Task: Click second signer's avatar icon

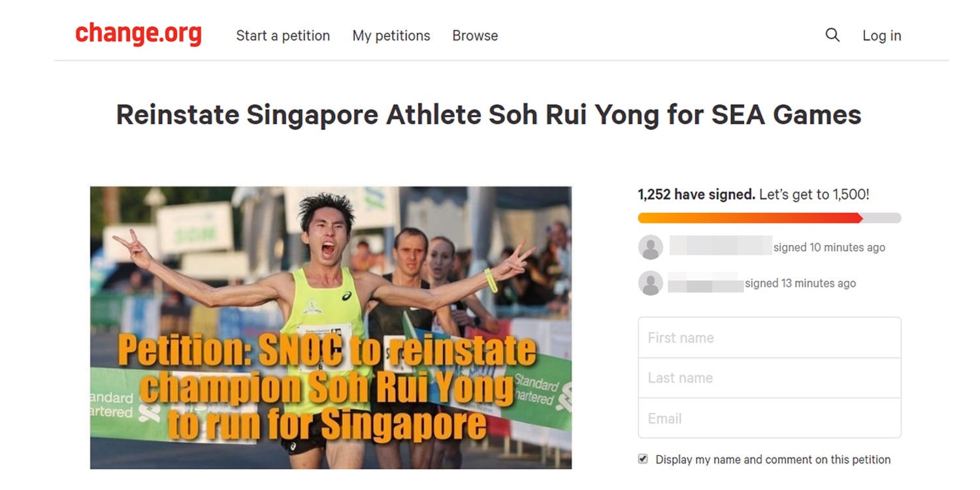Action: (650, 283)
